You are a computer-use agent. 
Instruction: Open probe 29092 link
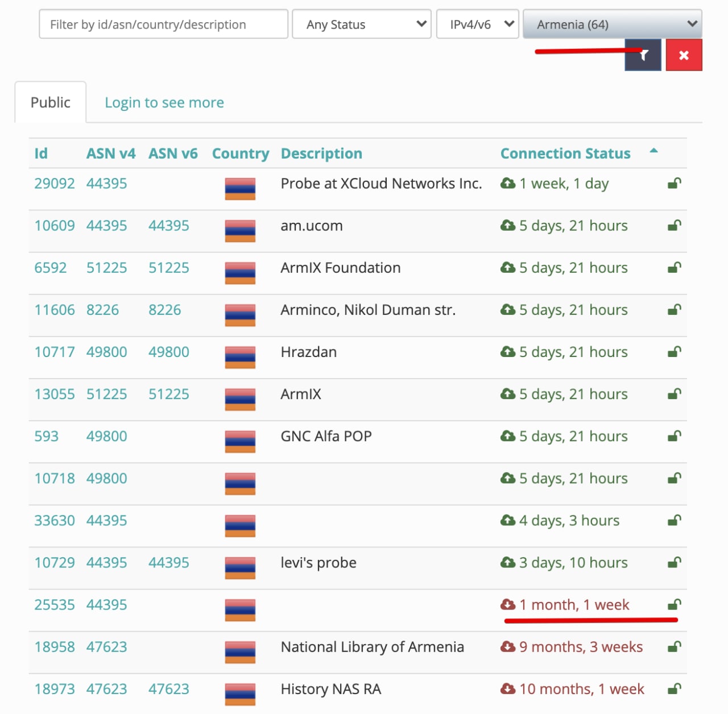(x=55, y=184)
